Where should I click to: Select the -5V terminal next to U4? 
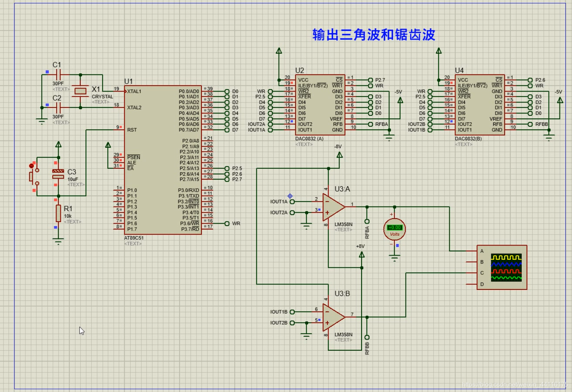point(560,100)
